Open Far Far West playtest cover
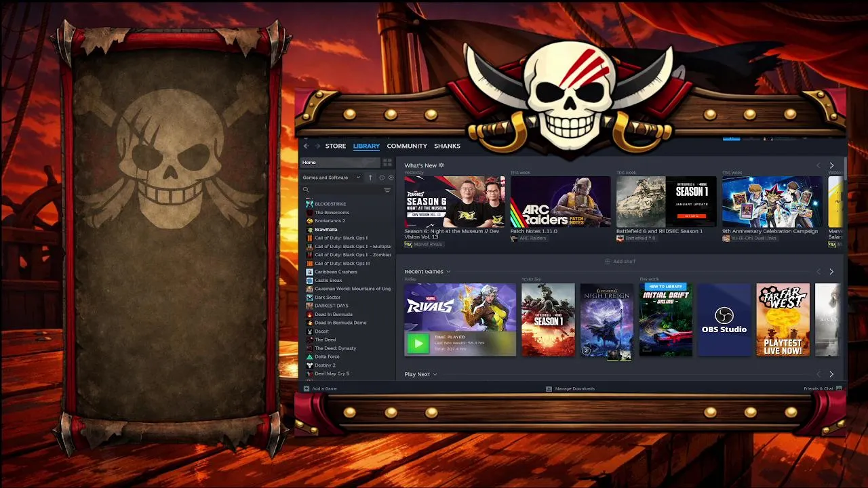Viewport: 868px width, 488px height. [x=783, y=320]
